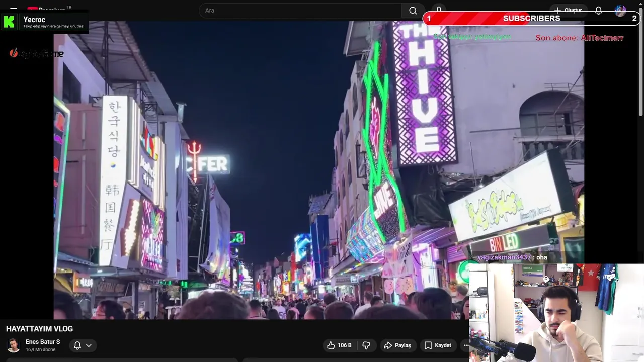Save the video with Kaydet
Screen dimensions: 644x362
pyautogui.click(x=438, y=345)
